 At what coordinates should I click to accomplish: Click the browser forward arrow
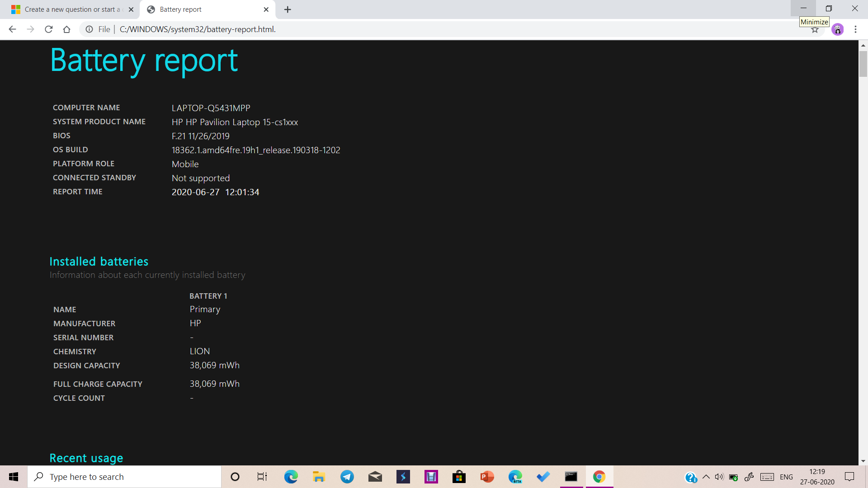(30, 29)
